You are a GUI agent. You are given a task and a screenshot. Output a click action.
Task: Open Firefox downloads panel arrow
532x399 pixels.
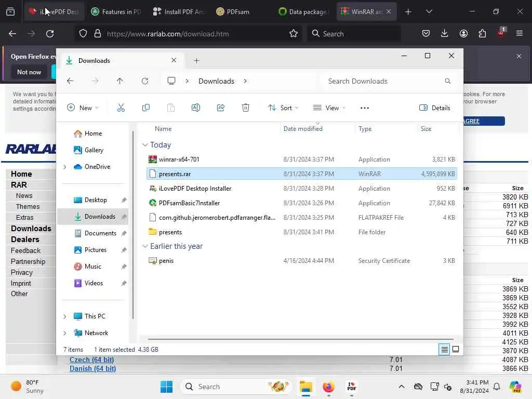[x=445, y=33]
